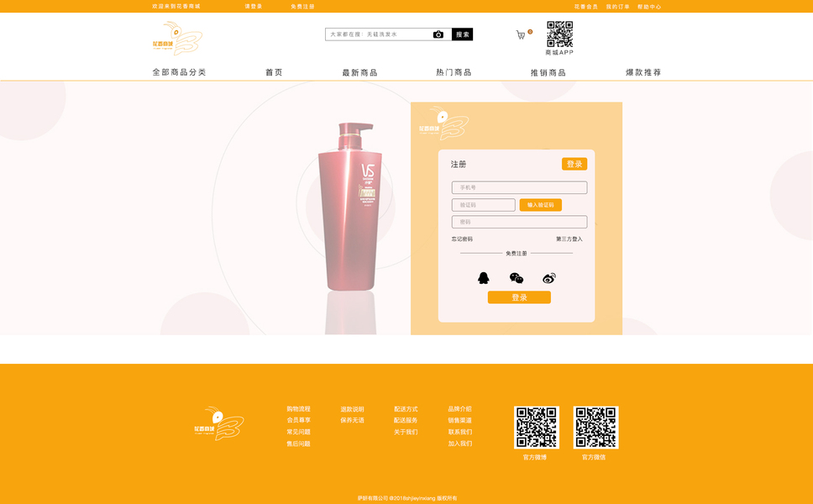813x504 pixels.
Task: Open 联系我们 footer link
Action: pos(460,432)
